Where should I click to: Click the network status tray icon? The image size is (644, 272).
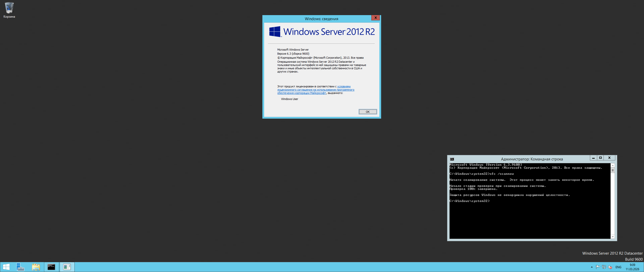click(604, 267)
